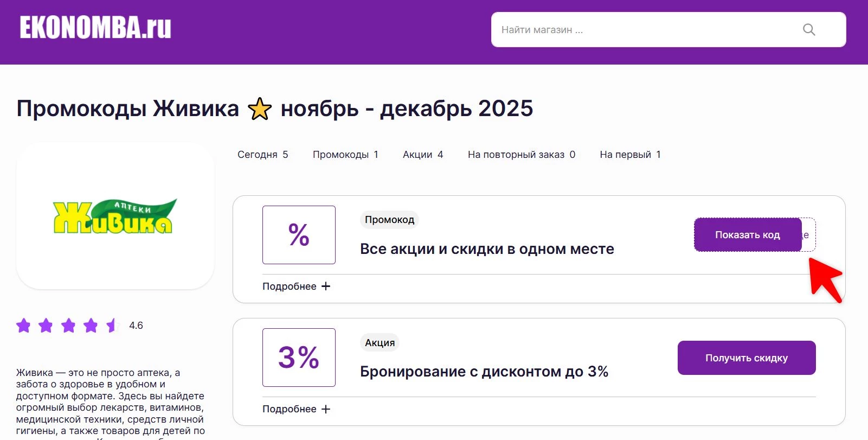This screenshot has height=440, width=868.
Task: Select the percent icon on the promo code card
Action: coord(299,234)
